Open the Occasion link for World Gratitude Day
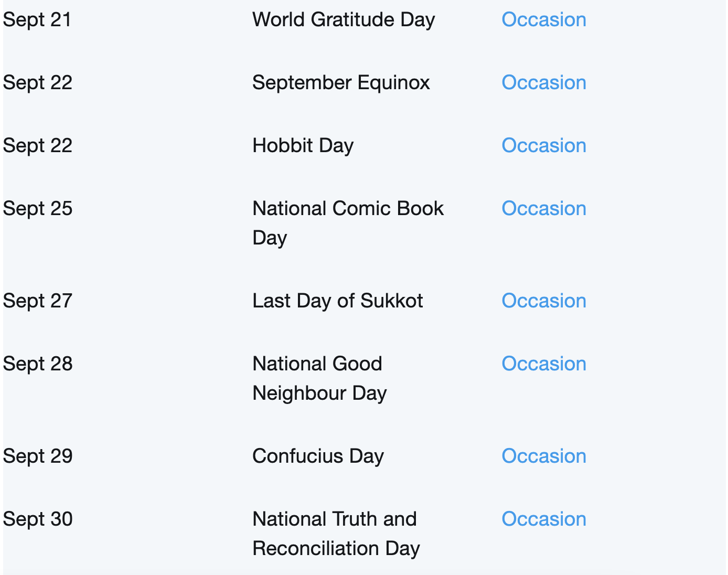The width and height of the screenshot is (728, 575). [x=544, y=20]
